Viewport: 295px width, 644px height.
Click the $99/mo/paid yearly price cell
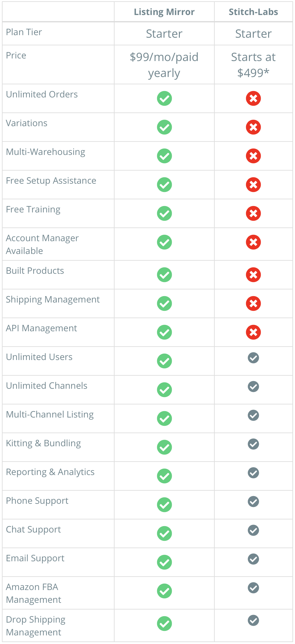point(164,65)
